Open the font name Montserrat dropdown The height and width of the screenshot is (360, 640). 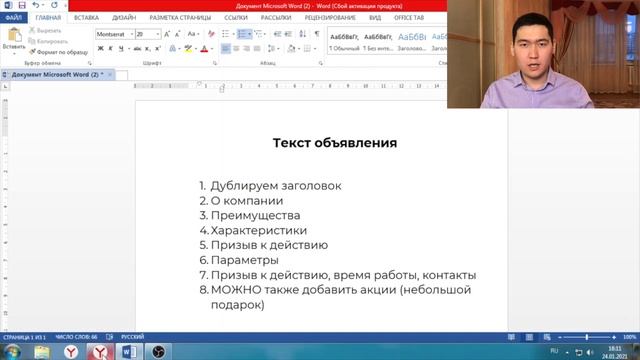point(131,34)
